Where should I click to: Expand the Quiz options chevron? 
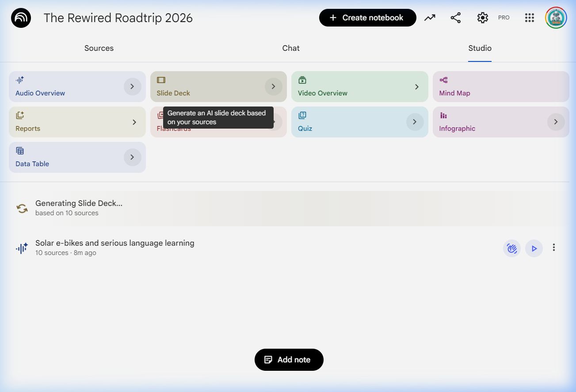tap(415, 122)
